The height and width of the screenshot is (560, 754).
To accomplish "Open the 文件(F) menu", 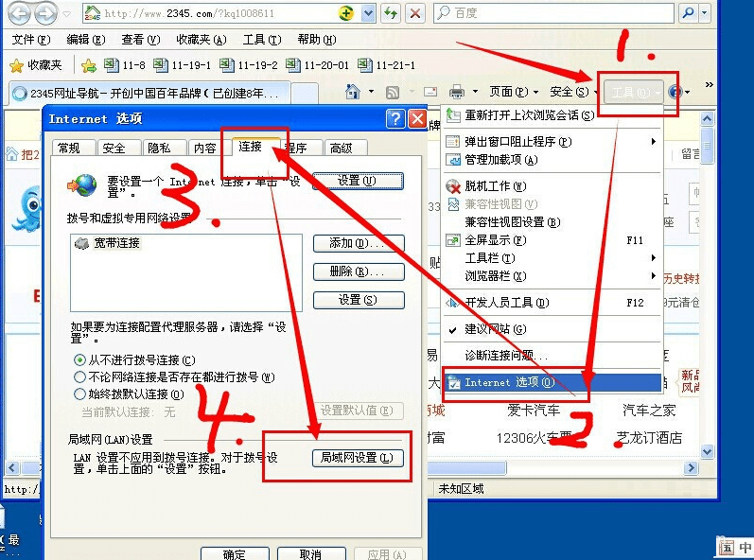I will point(31,40).
